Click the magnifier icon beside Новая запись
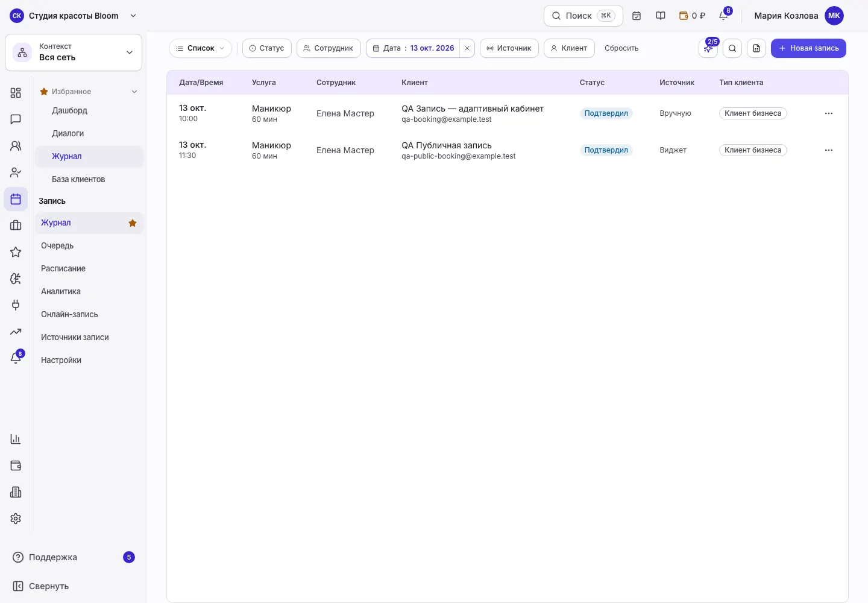 pos(732,48)
